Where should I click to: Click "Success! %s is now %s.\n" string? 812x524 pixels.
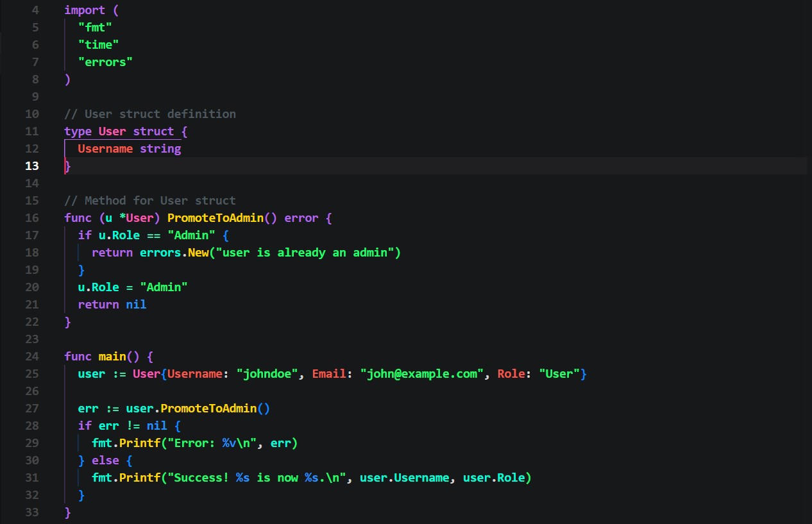click(x=257, y=477)
